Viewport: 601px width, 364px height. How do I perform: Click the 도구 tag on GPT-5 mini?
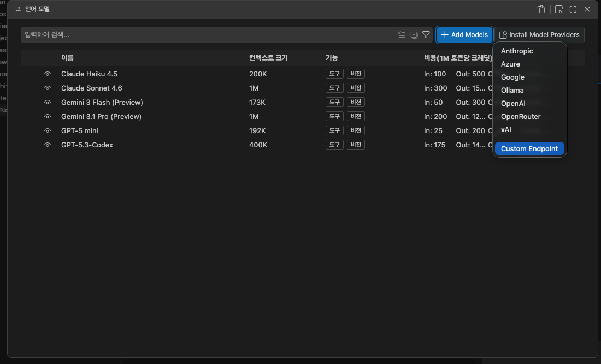click(x=334, y=130)
